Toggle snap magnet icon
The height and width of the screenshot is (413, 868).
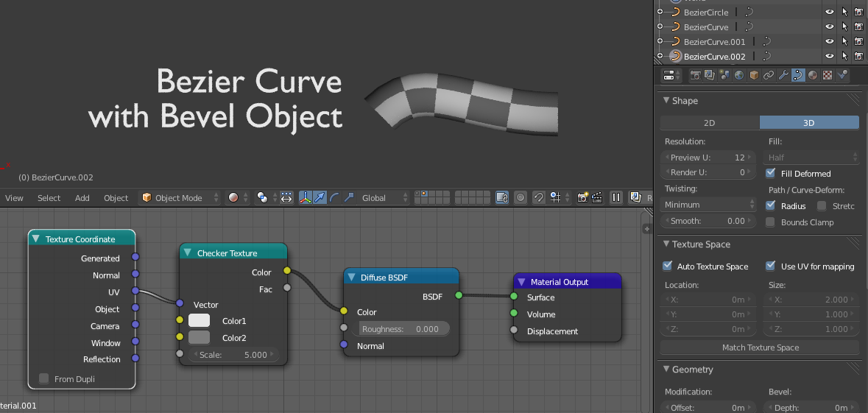click(539, 197)
